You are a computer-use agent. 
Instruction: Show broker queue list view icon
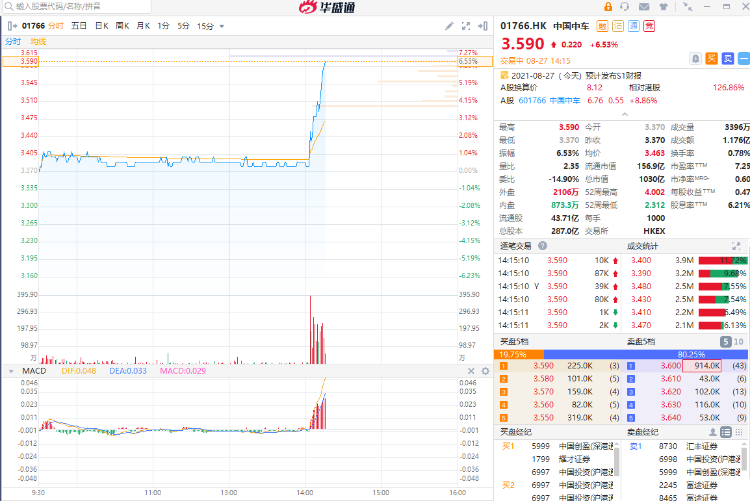pos(726,432)
